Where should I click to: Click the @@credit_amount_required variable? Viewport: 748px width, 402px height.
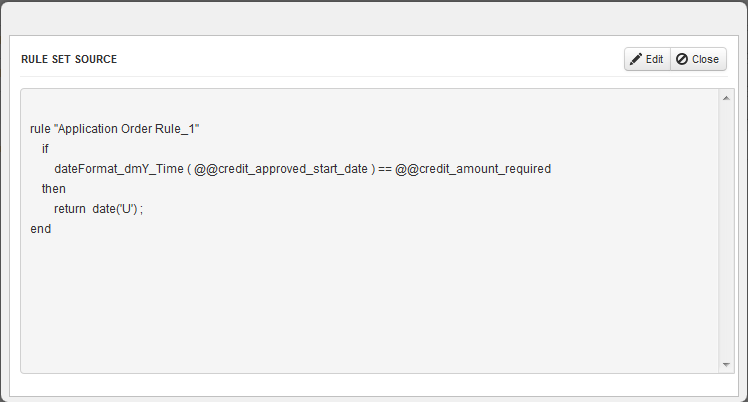pos(473,169)
